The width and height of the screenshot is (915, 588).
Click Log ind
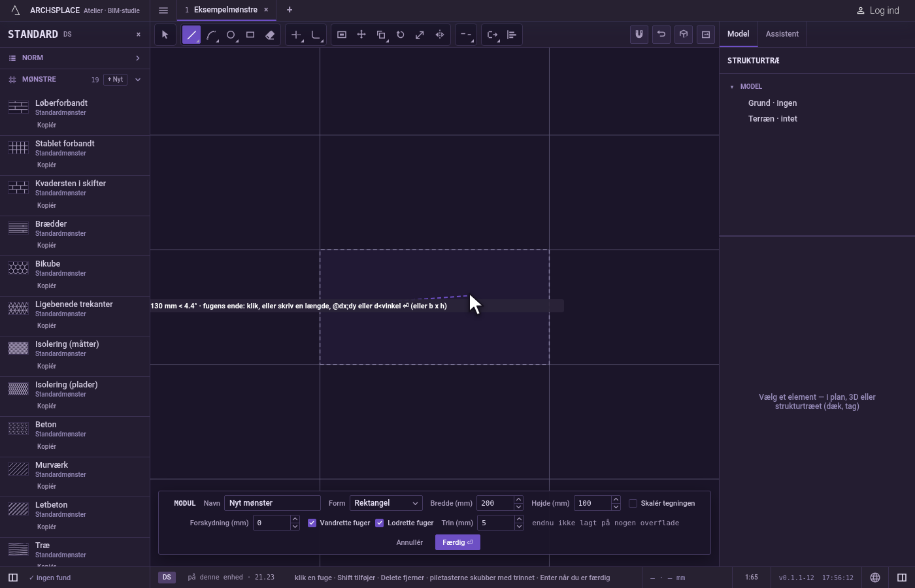[878, 10]
